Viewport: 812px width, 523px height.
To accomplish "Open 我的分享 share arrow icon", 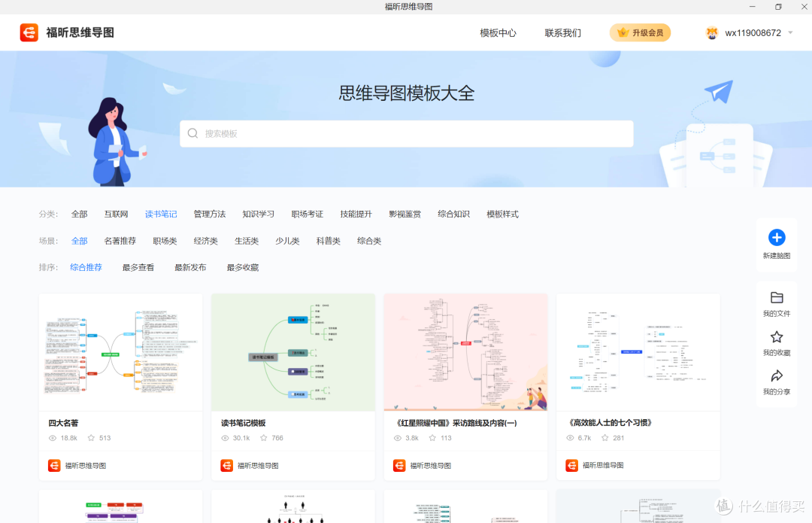I will pos(776,376).
